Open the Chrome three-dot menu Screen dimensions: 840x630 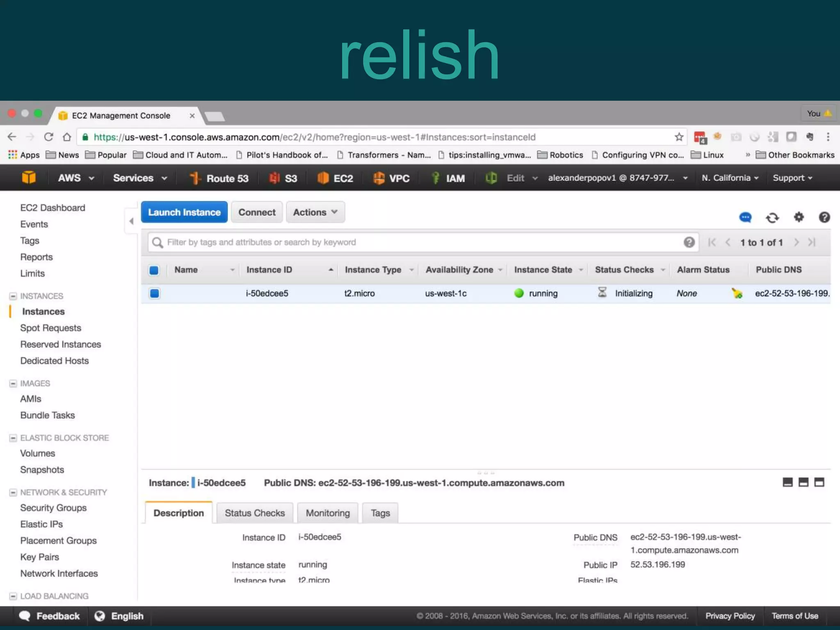[x=828, y=137]
